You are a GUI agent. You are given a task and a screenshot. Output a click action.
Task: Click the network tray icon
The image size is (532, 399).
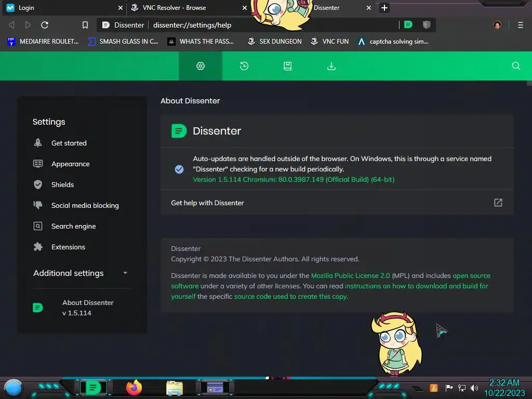461,388
